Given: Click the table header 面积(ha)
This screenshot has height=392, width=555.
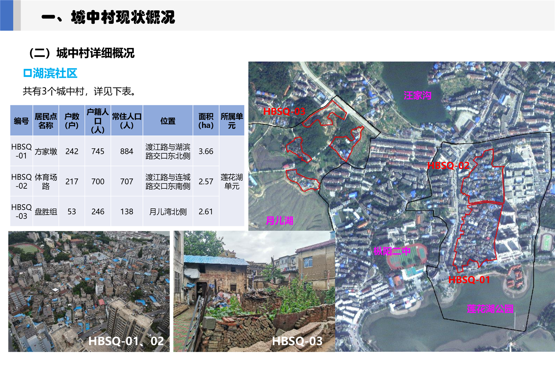Looking at the screenshot, I should [x=206, y=121].
